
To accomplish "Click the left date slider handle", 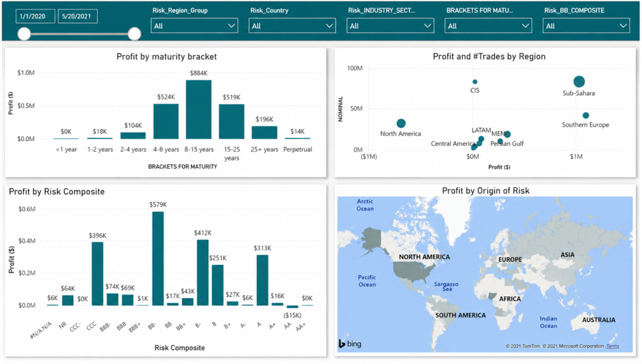I will [x=24, y=34].
